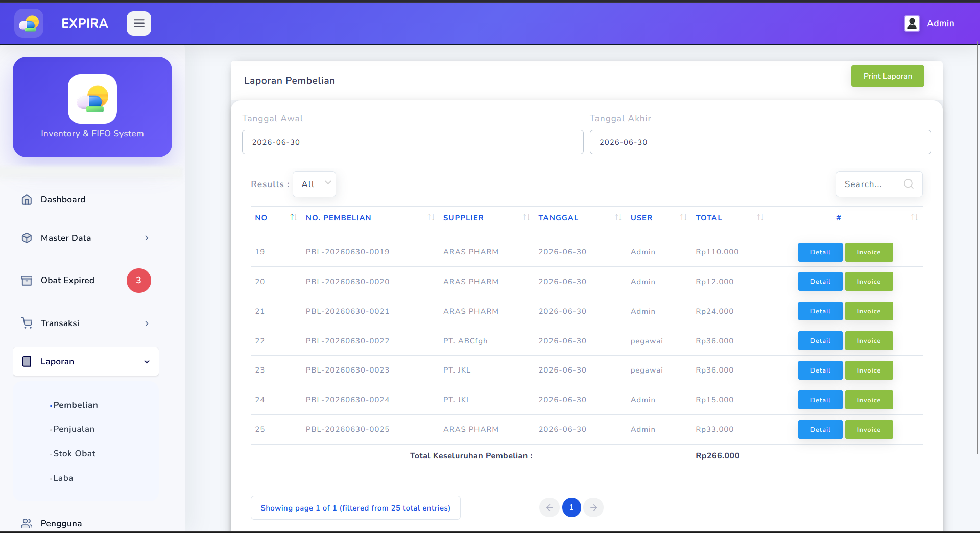Click Print Laporan button
This screenshot has width=980, height=533.
888,76
